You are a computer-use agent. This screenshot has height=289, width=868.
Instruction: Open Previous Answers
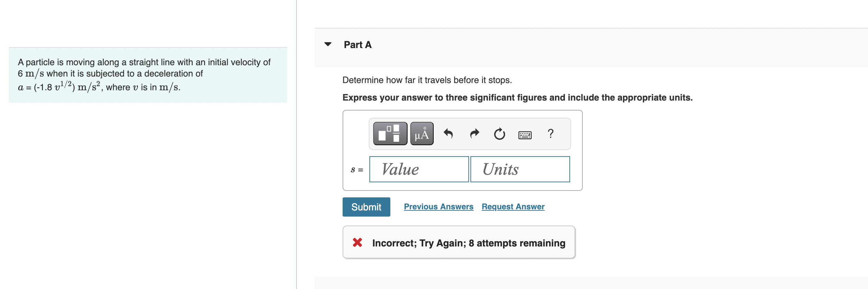coord(439,207)
